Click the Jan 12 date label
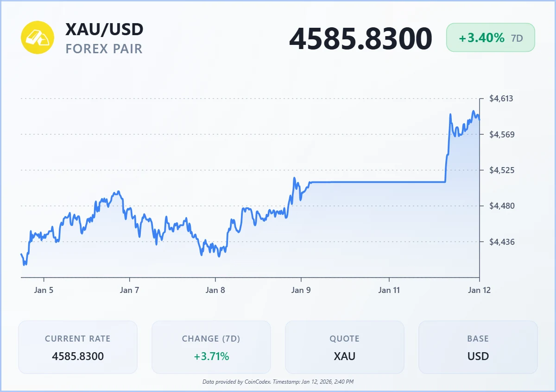Image resolution: width=556 pixels, height=392 pixels. (x=479, y=291)
